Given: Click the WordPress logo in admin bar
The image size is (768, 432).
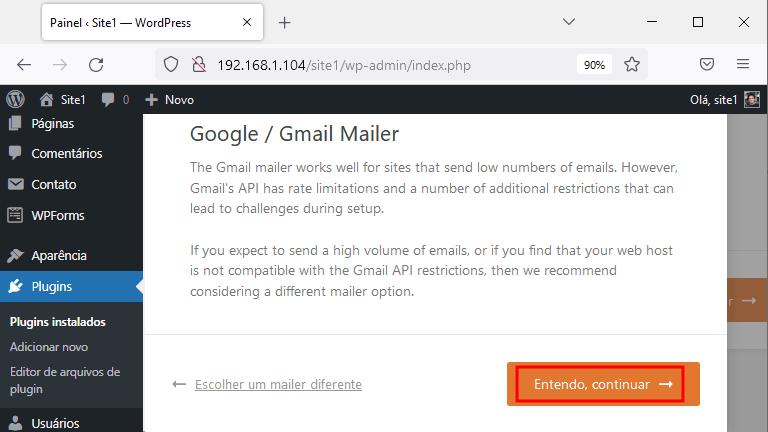Looking at the screenshot, I should [16, 99].
